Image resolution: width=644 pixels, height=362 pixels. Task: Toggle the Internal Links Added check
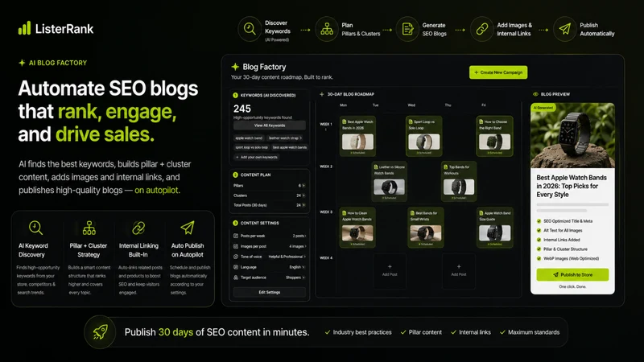coord(539,240)
